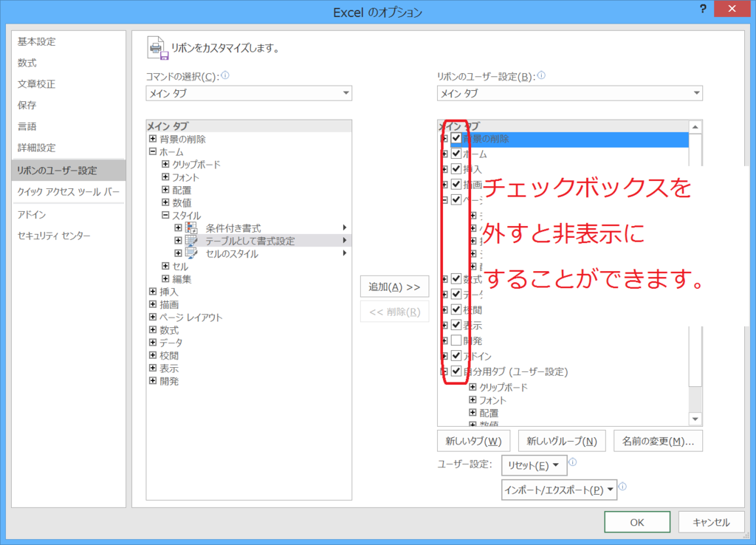
Task: Select the 配置 group under ホーム in left tree
Action: 182,190
